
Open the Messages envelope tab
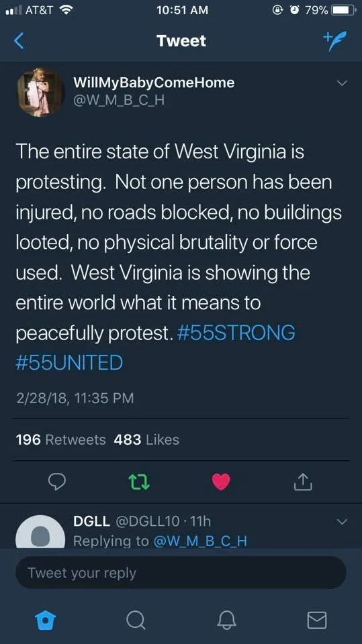317,620
